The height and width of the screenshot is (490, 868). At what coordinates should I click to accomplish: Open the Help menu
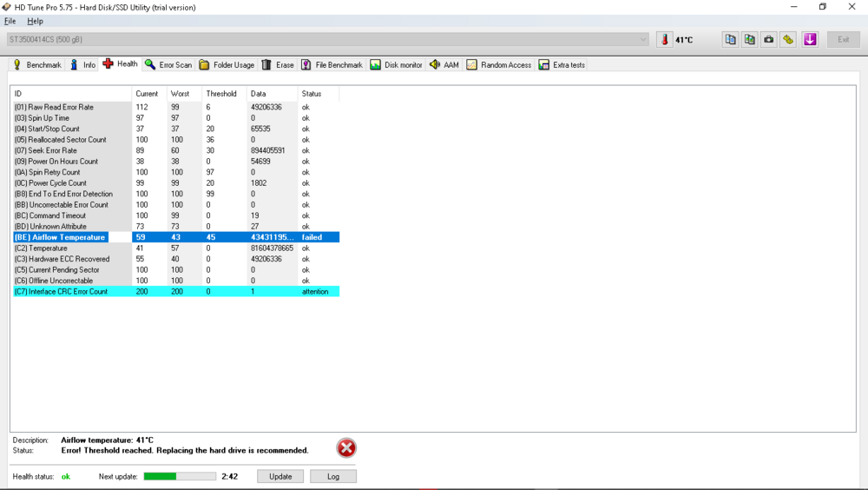[x=35, y=21]
